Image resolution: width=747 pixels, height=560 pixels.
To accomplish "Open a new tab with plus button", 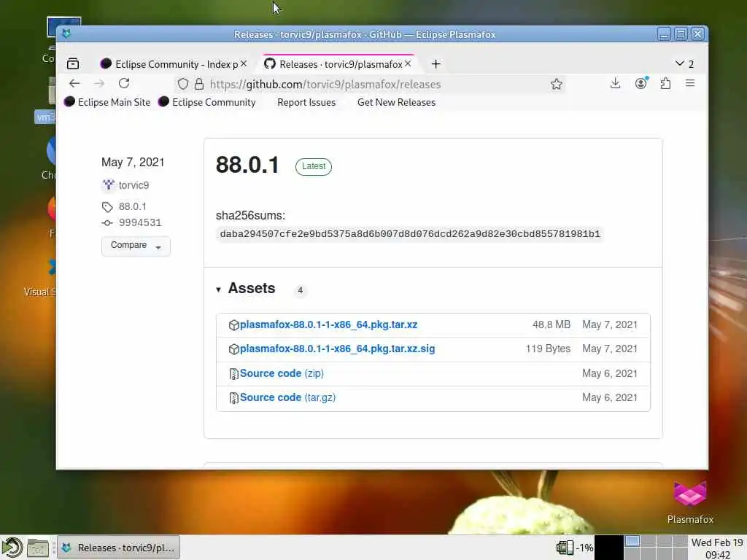I will pos(436,64).
